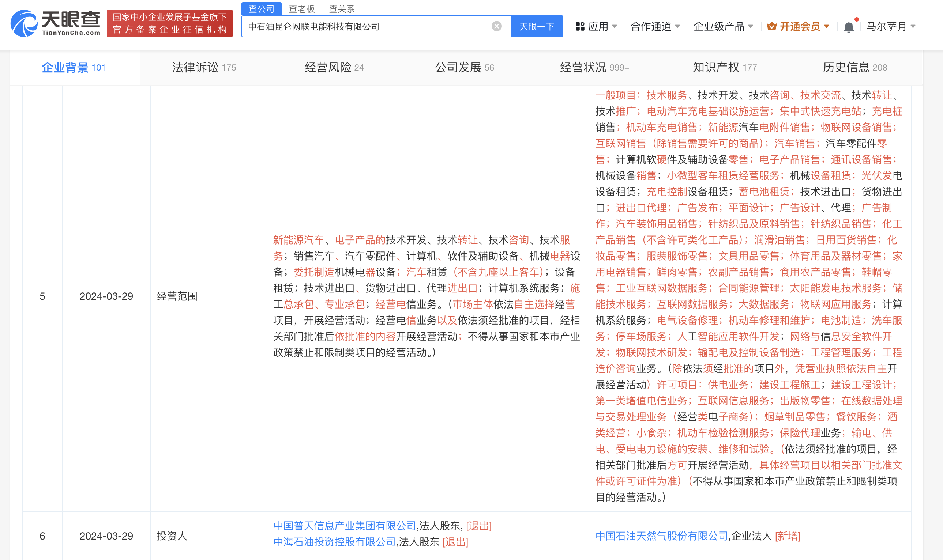Click the TianYanCha logo icon
This screenshot has width=943, height=560.
[24, 23]
